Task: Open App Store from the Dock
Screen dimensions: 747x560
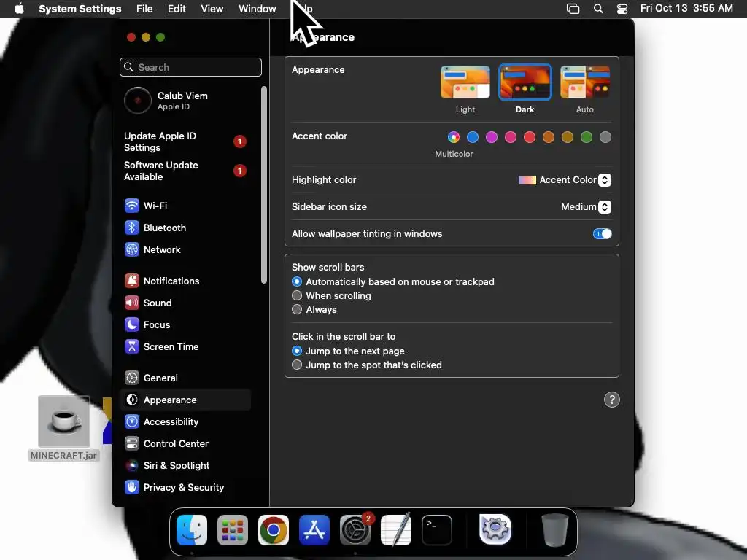Action: coord(314,530)
